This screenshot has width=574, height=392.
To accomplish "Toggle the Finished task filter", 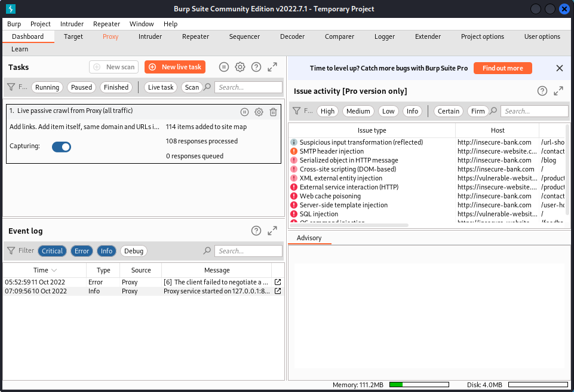I will tap(116, 87).
